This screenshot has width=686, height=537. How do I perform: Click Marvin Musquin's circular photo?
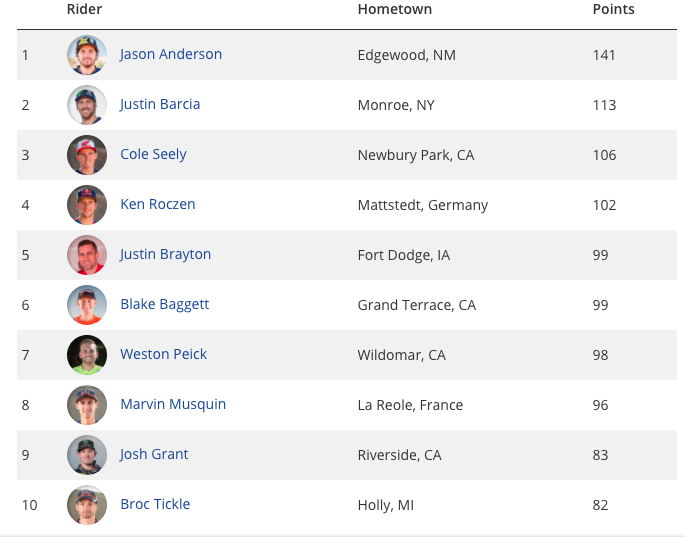pos(87,405)
